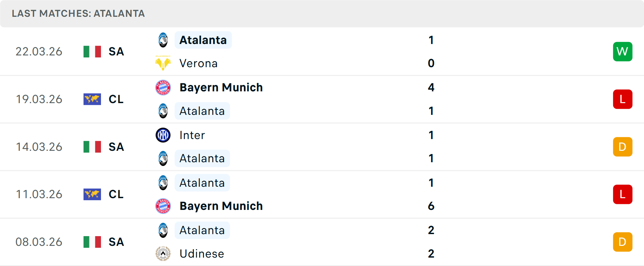Select the 22.03.26 match date

tap(39, 51)
